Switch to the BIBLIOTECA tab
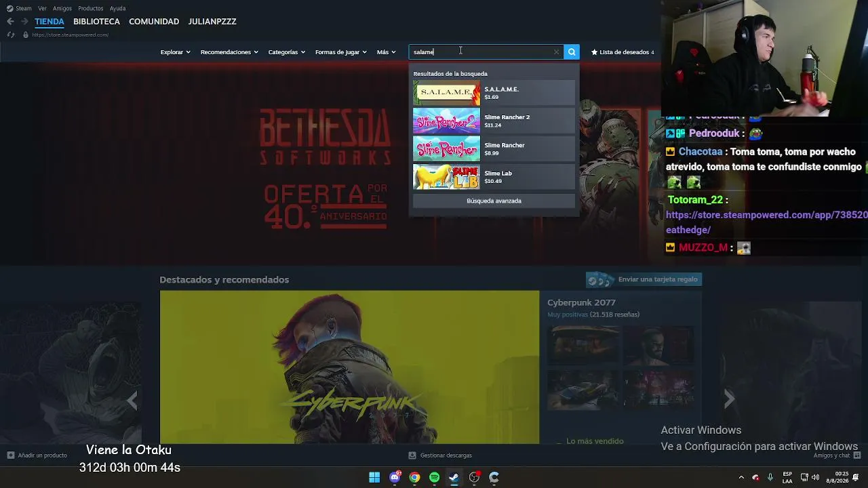 [96, 22]
